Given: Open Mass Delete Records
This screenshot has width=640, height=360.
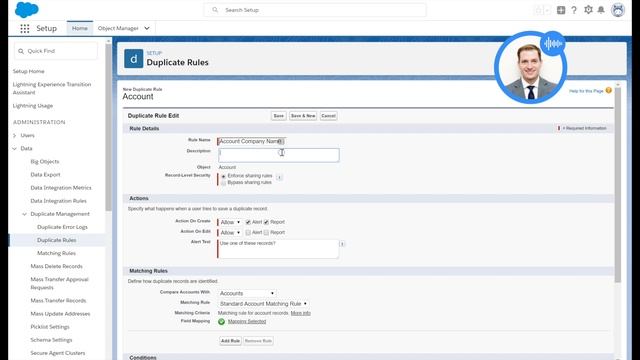Looking at the screenshot, I should [x=56, y=266].
